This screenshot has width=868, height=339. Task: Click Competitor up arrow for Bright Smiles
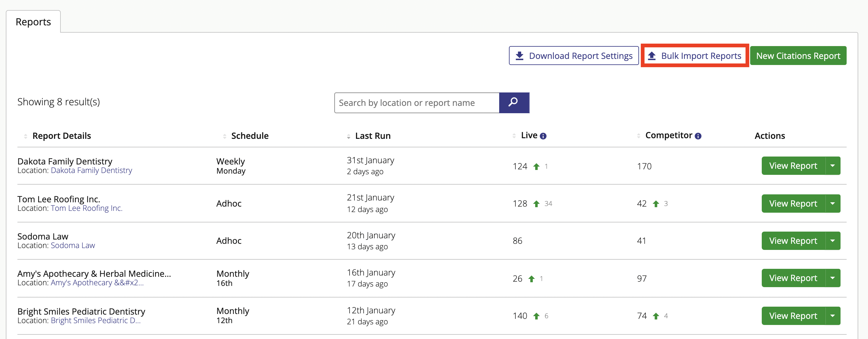click(656, 316)
